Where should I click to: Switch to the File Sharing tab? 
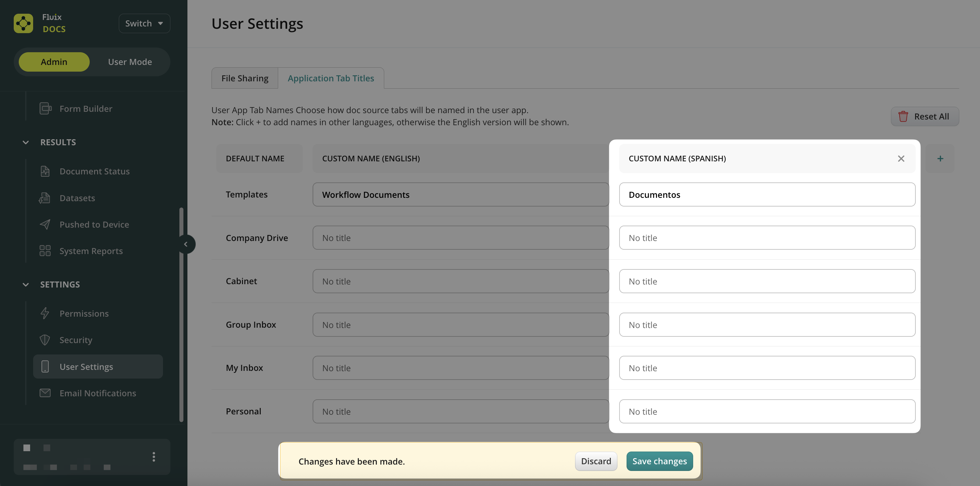coord(245,78)
